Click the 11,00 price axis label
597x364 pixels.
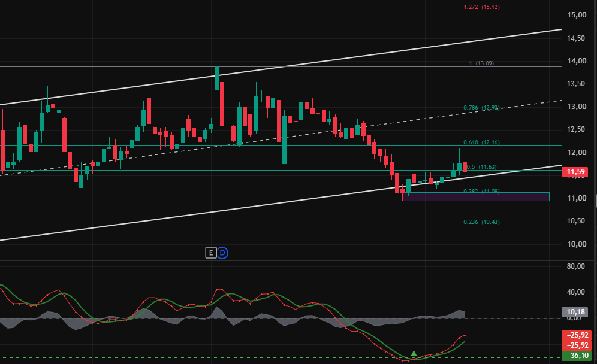(x=577, y=198)
